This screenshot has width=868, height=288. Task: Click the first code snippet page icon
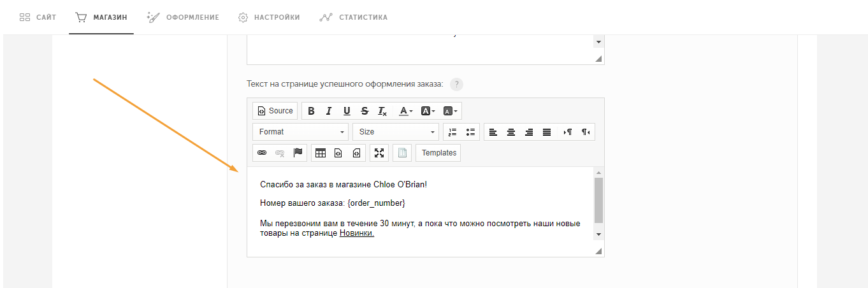pos(338,153)
